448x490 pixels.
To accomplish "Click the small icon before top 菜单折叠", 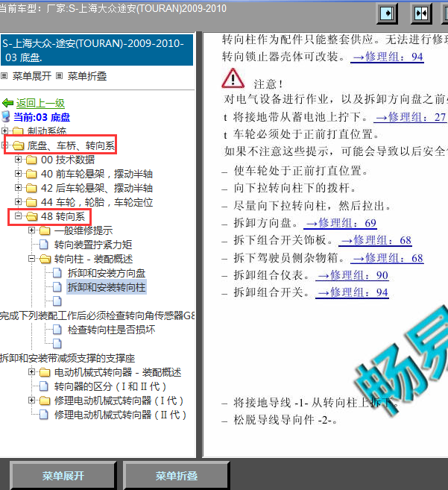I will 59,75.
